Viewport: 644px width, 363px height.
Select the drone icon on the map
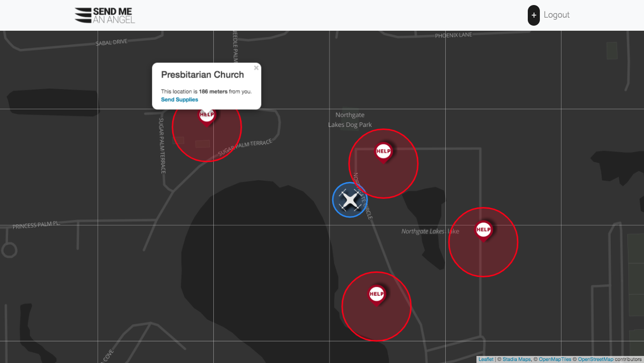350,200
